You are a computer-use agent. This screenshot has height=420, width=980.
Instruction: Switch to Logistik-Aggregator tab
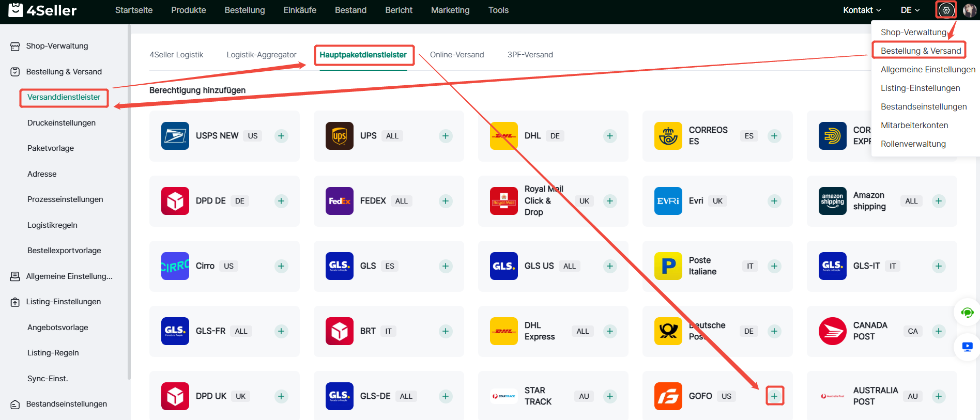(x=262, y=55)
